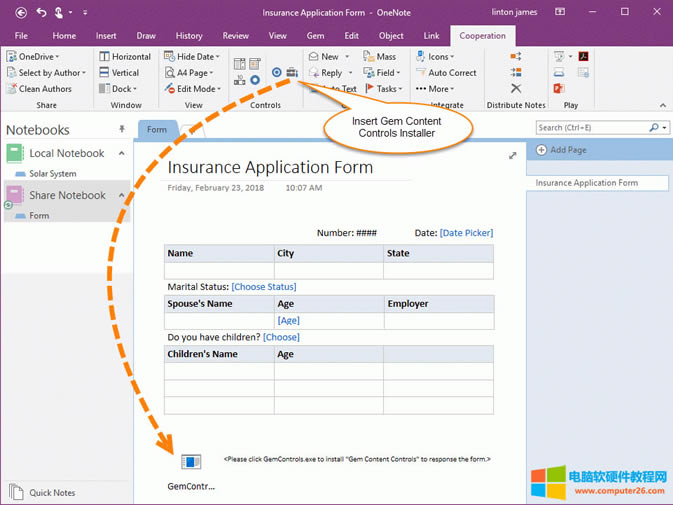Click the PDF icon in Play group
The image size is (673, 505).
pyautogui.click(x=583, y=57)
